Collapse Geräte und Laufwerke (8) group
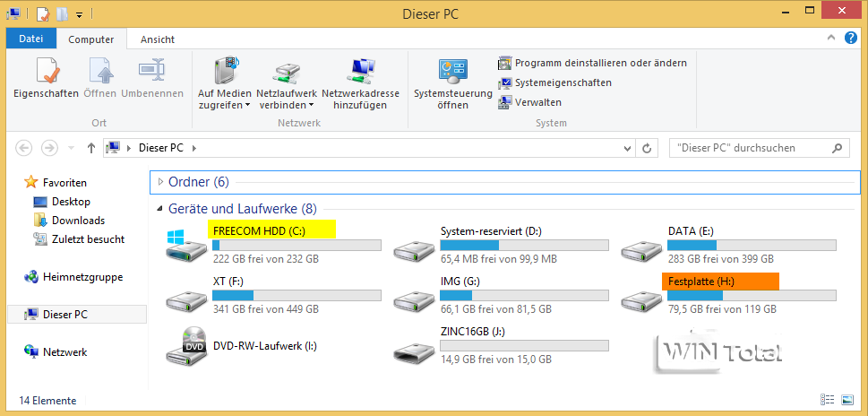This screenshot has height=416, width=868. click(x=160, y=209)
